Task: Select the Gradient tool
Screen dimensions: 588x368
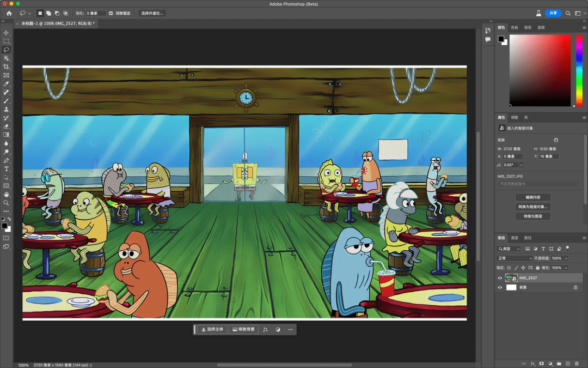Action: tap(7, 135)
